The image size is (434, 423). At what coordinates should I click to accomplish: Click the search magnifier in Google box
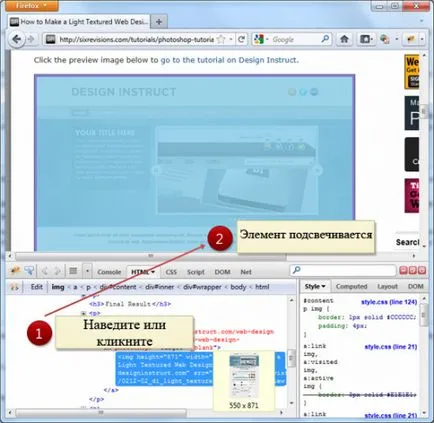tap(325, 39)
